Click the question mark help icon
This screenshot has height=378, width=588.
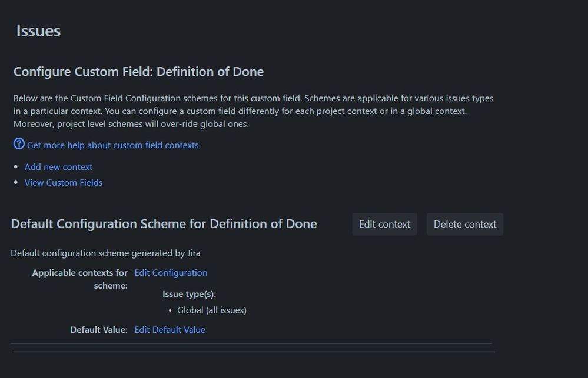(x=19, y=144)
